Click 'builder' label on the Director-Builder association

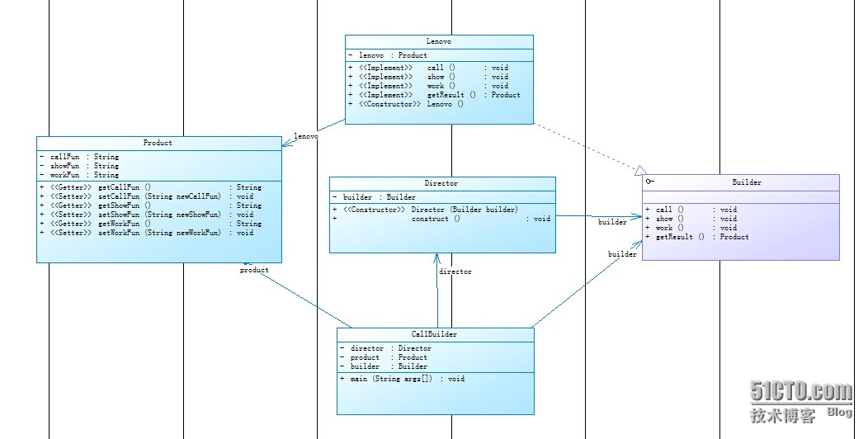coord(612,222)
